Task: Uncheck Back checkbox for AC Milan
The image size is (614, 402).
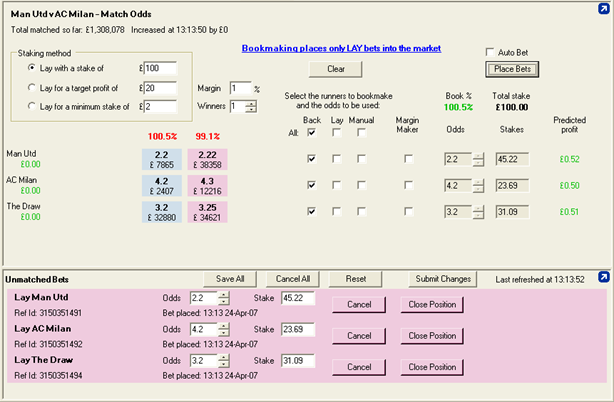Action: 312,185
